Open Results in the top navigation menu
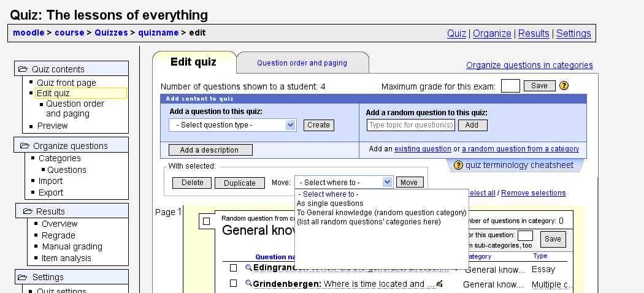The width and height of the screenshot is (644, 293). click(534, 34)
